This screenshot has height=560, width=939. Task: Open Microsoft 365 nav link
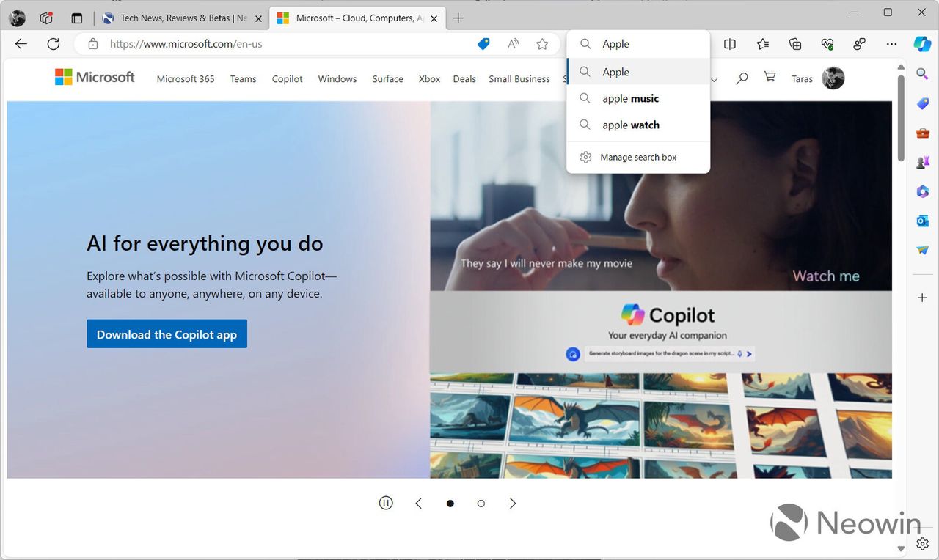[186, 79]
